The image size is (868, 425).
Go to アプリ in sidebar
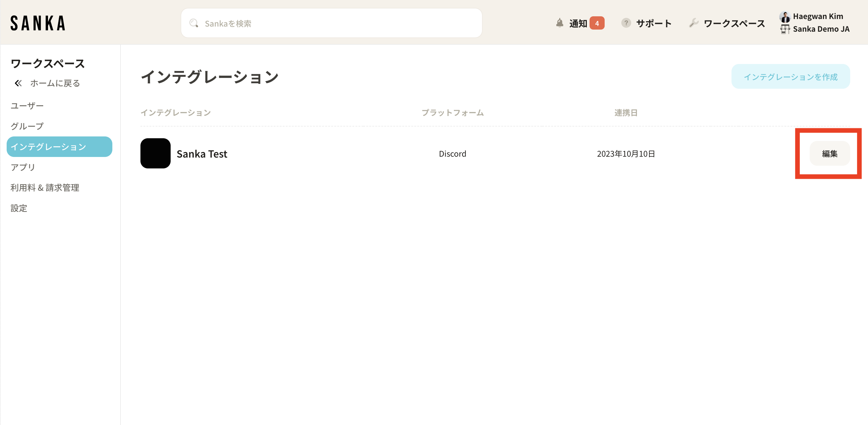(23, 167)
